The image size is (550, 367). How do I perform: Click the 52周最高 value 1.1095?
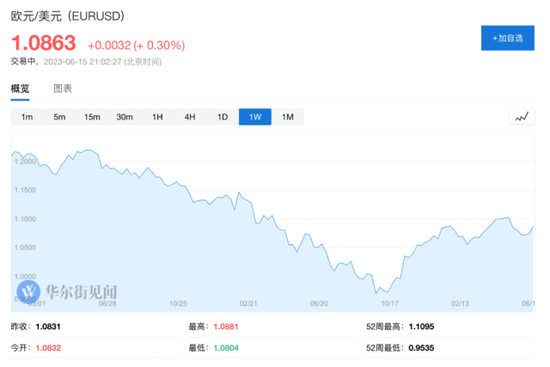coord(421,327)
